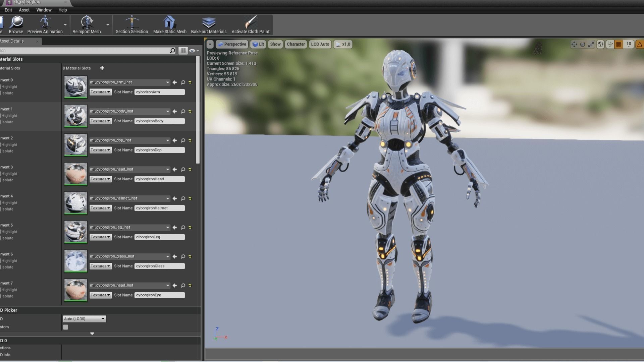Click the magnifier in the details search box

(172, 51)
